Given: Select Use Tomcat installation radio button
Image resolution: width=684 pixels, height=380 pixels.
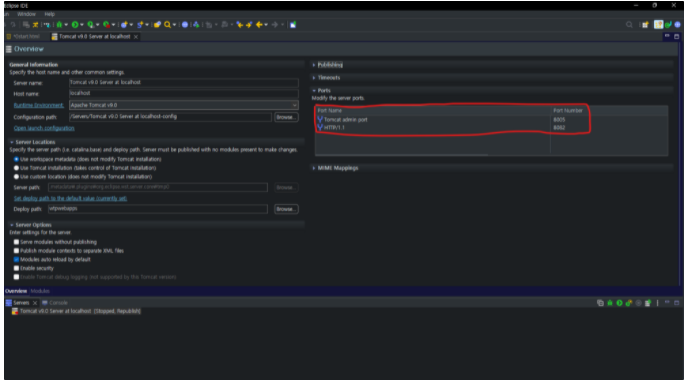Looking at the screenshot, I should pyautogui.click(x=16, y=168).
